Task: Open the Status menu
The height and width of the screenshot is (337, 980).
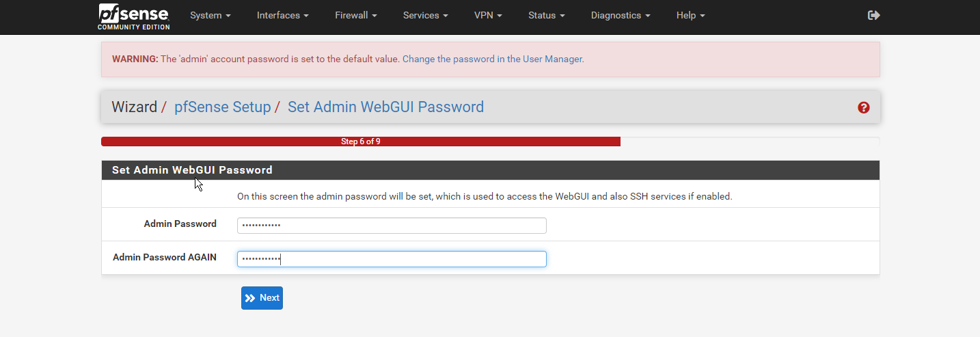Action: pyautogui.click(x=547, y=15)
